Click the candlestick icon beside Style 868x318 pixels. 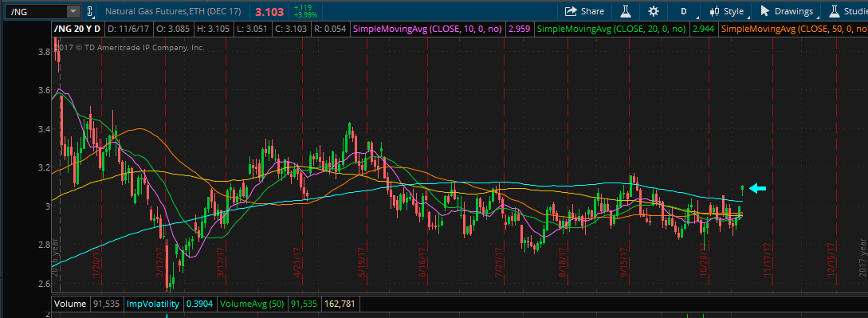click(x=714, y=11)
